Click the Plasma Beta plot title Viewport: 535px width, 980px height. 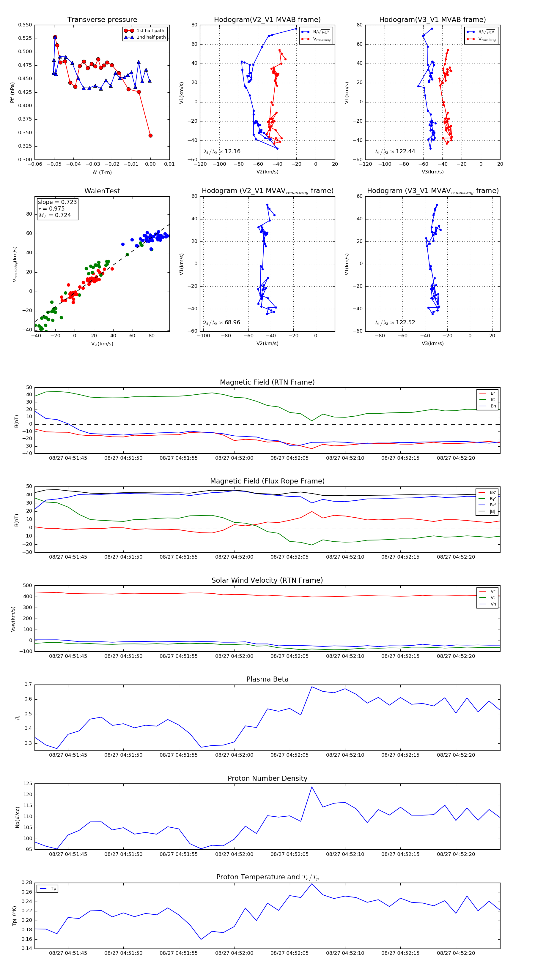(x=267, y=679)
